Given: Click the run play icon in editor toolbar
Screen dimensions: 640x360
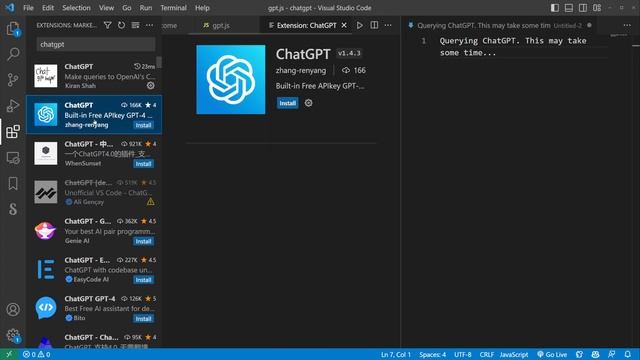Looking at the screenshot, I should pyautogui.click(x=360, y=25).
